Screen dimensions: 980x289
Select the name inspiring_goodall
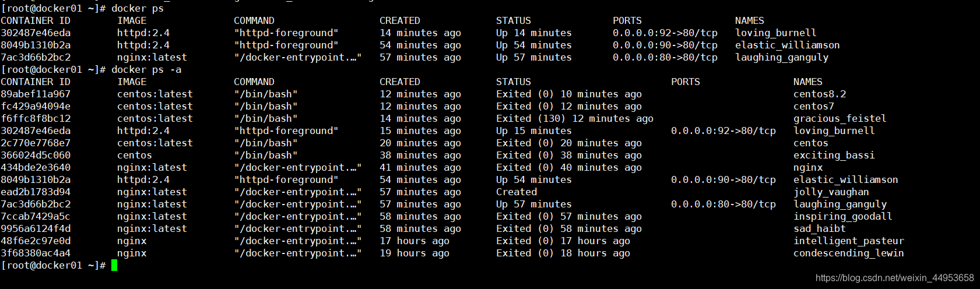pos(843,216)
